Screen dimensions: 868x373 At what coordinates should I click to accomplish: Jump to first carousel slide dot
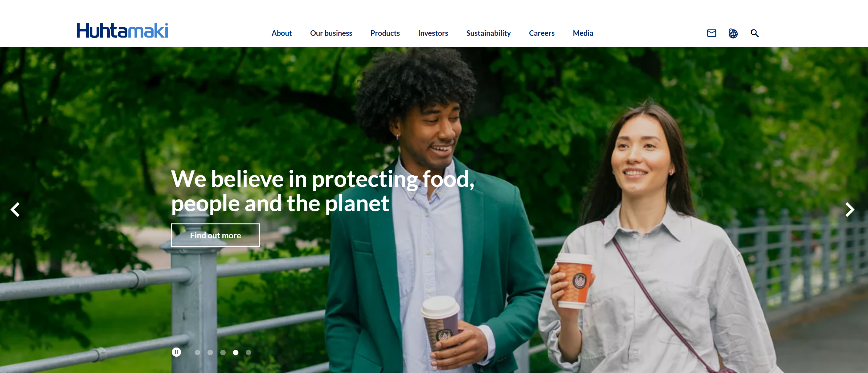pyautogui.click(x=198, y=352)
